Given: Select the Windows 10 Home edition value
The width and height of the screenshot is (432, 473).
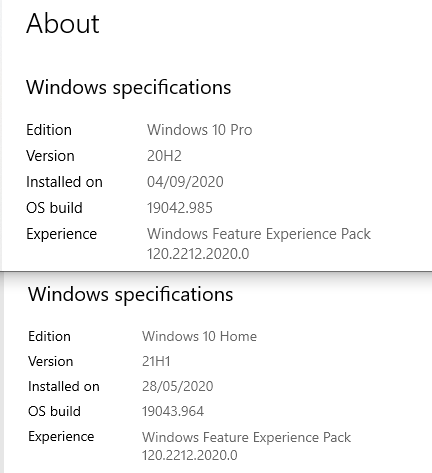Looking at the screenshot, I should coord(199,336).
